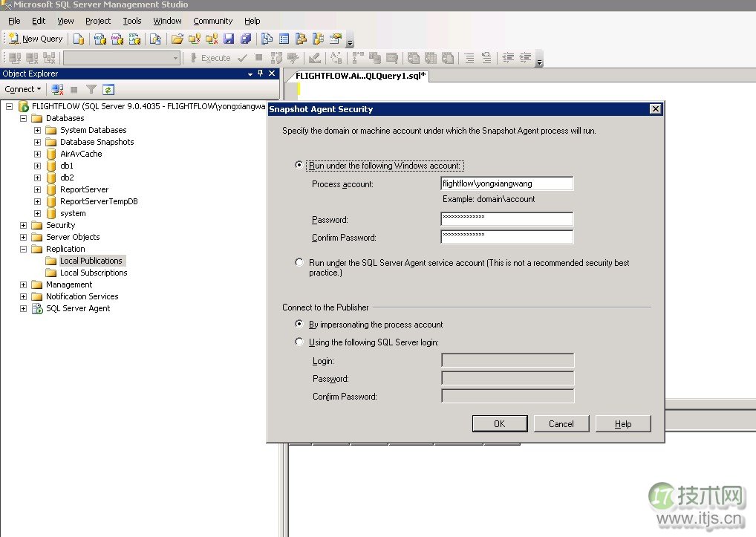Collapse the Databases folder

click(23, 118)
